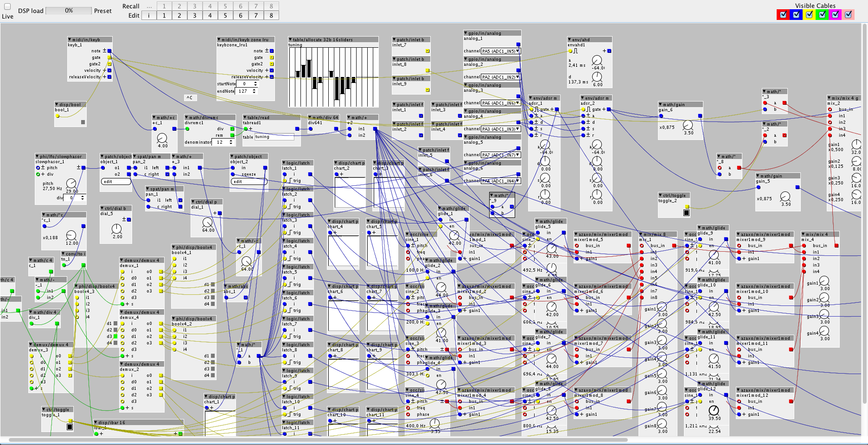The height and width of the screenshot is (445, 868).
Task: Click the gain_6 amplification dial
Action: [688, 125]
